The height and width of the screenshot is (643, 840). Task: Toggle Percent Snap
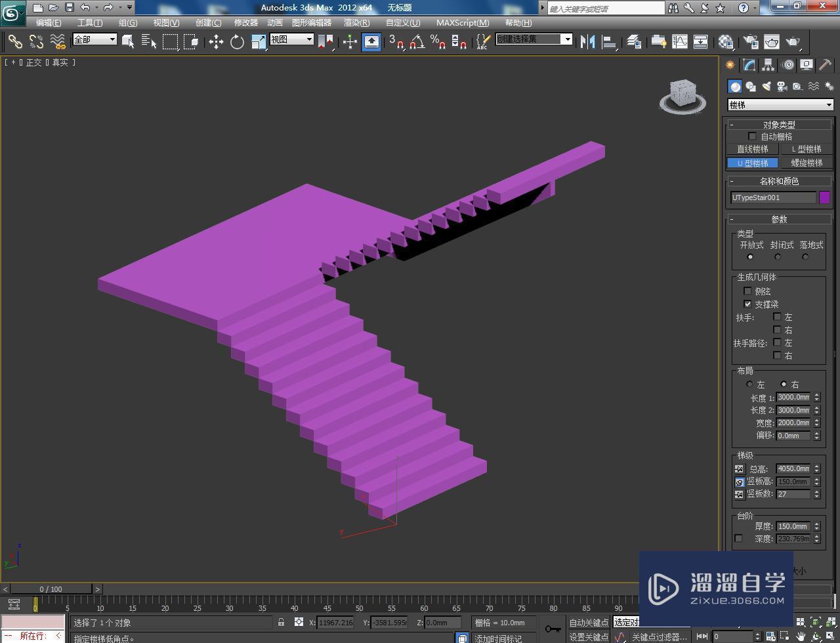438,42
